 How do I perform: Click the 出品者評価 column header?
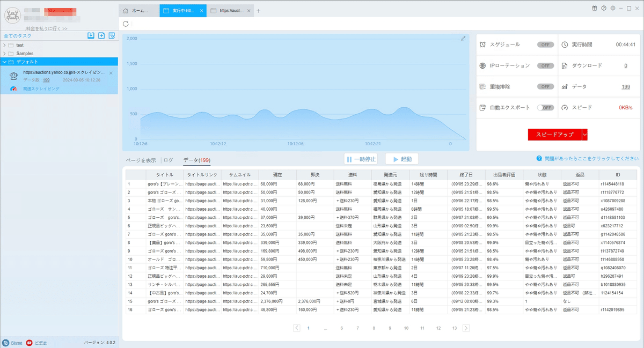pos(504,175)
